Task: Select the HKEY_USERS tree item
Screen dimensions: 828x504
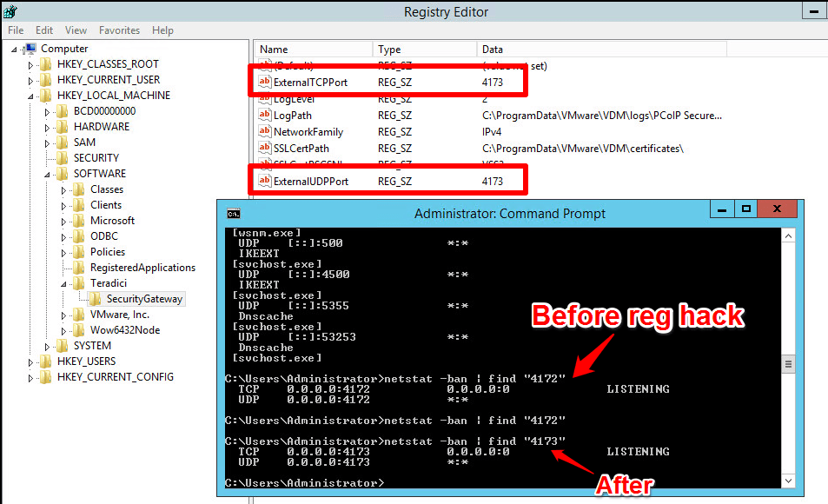Action: click(86, 361)
